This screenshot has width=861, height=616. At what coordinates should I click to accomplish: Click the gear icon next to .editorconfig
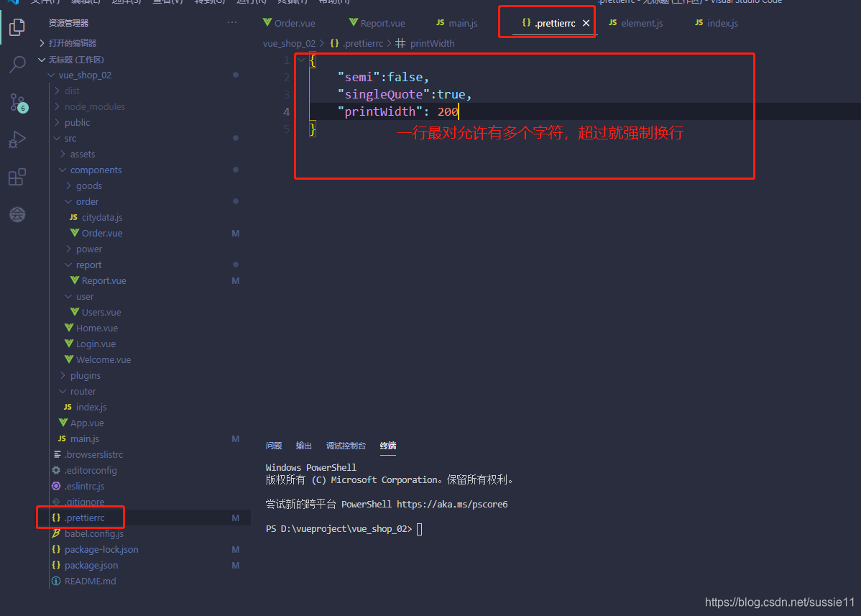(x=56, y=470)
